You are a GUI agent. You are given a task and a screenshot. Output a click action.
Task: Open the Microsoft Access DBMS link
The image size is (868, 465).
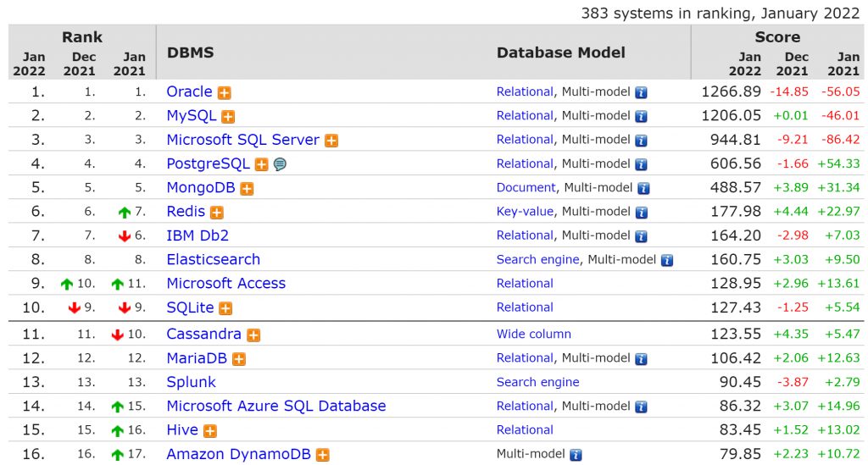225,283
